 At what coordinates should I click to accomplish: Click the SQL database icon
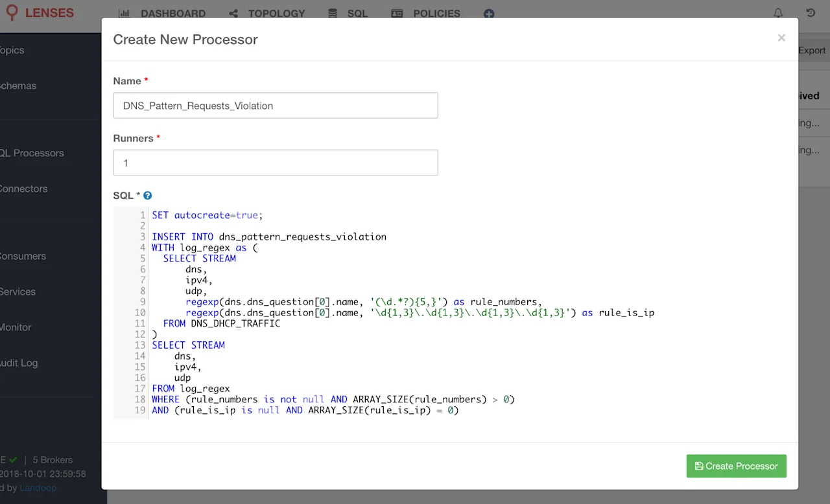click(x=333, y=13)
